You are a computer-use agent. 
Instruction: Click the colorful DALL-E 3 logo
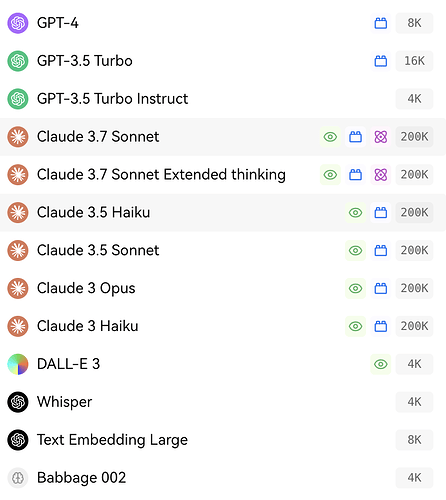pos(18,364)
